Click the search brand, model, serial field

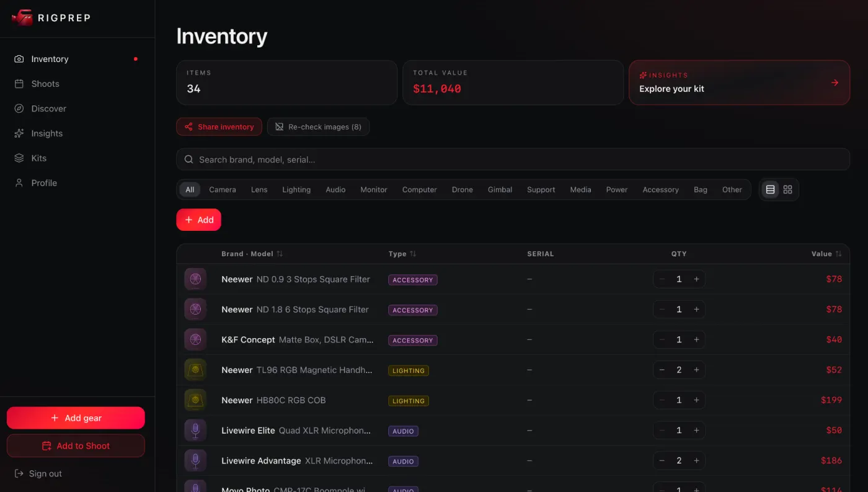coord(513,159)
